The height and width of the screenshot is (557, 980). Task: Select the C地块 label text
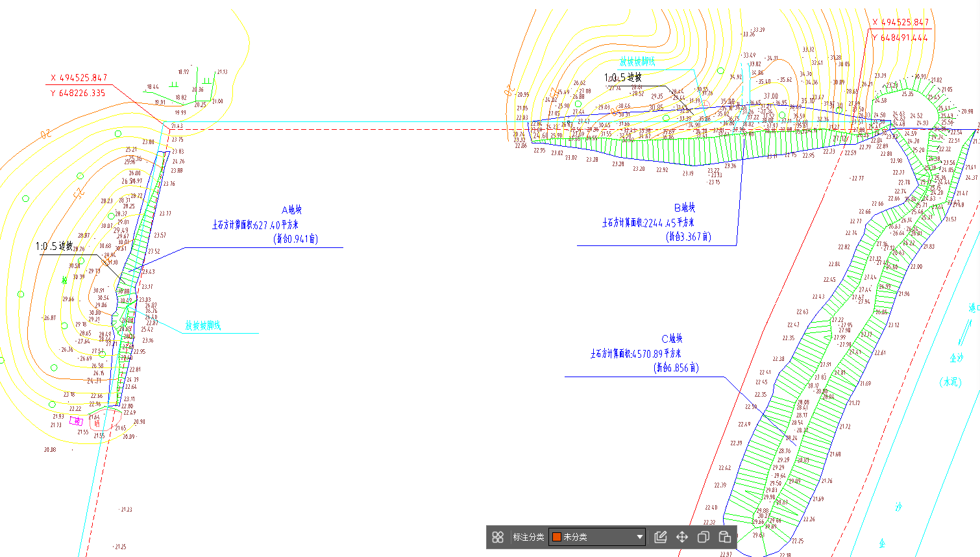[x=672, y=338]
